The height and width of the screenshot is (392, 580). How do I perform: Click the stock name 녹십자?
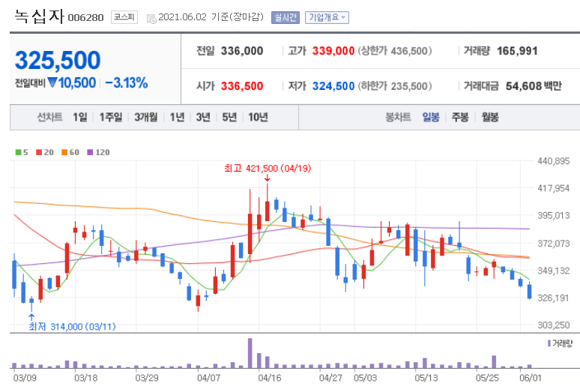[39, 16]
